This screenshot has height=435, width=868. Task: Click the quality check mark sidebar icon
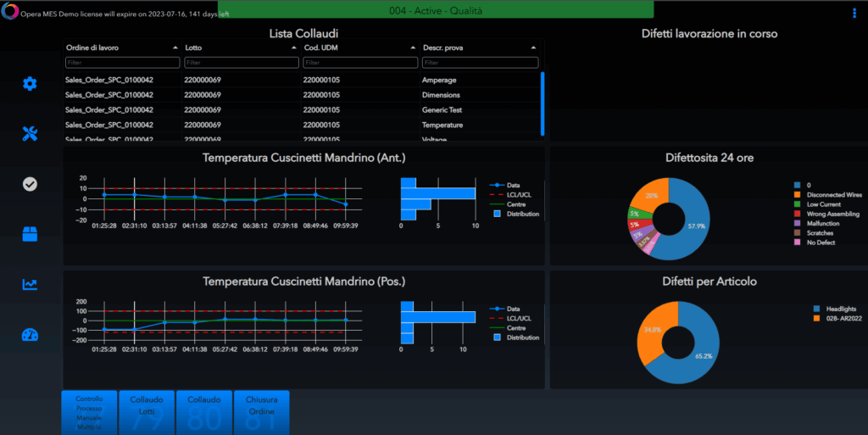point(30,183)
